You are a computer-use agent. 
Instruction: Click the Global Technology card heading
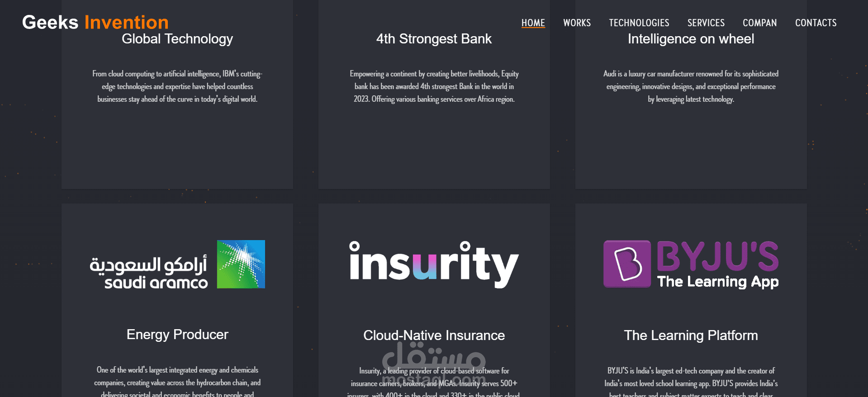tap(177, 39)
